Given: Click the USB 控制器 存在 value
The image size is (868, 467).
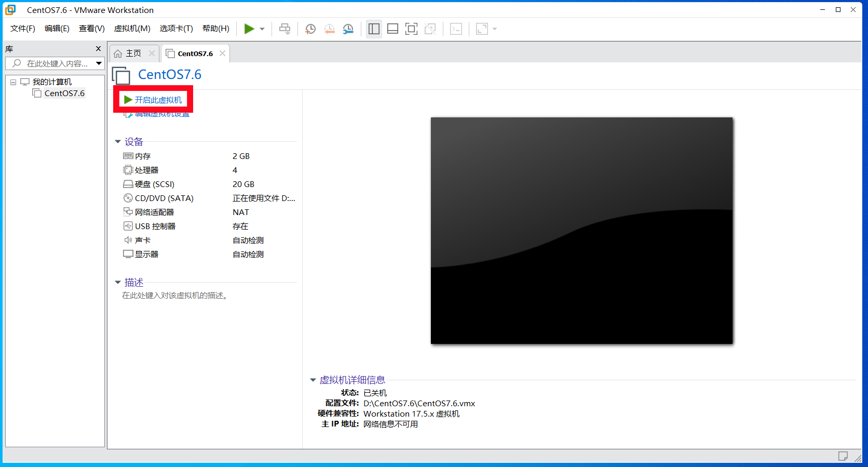Looking at the screenshot, I should pyautogui.click(x=240, y=226).
